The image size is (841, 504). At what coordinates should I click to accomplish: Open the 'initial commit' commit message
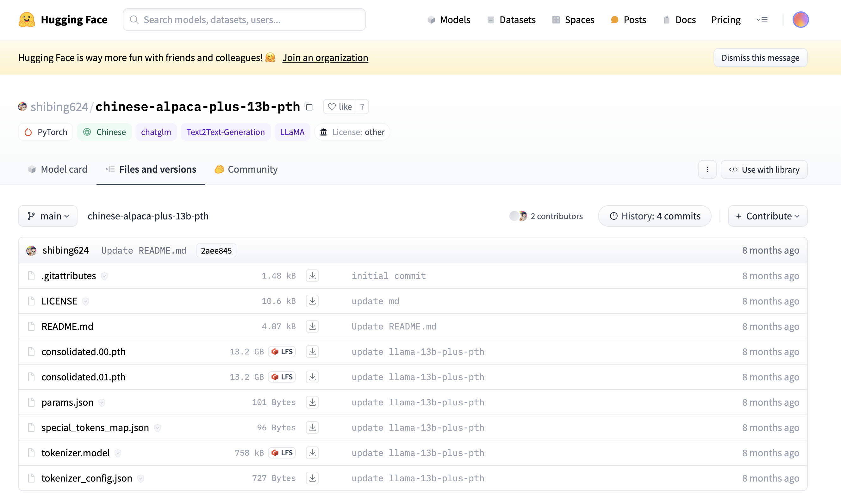(x=389, y=276)
